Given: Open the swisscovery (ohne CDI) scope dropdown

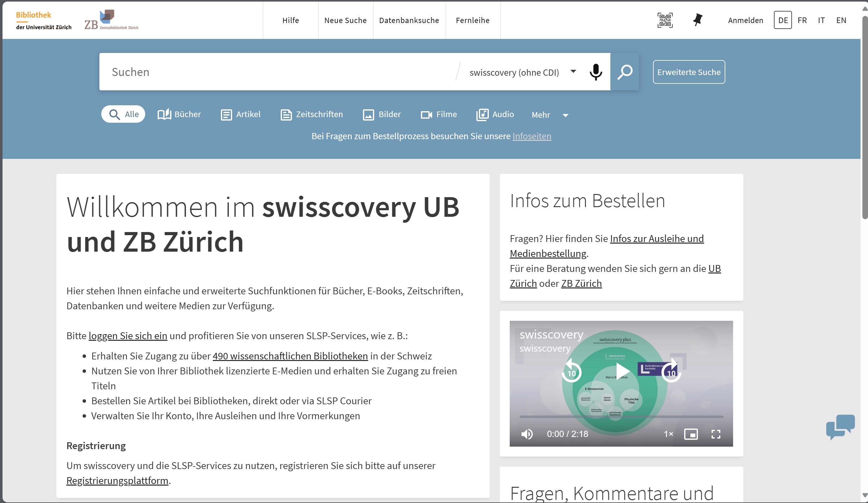Looking at the screenshot, I should click(x=522, y=72).
